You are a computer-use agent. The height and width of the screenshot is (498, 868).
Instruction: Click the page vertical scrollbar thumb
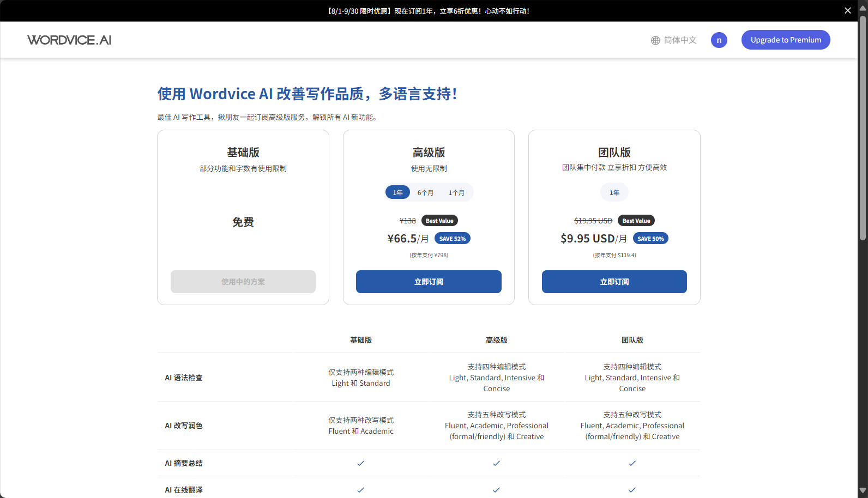(863, 128)
